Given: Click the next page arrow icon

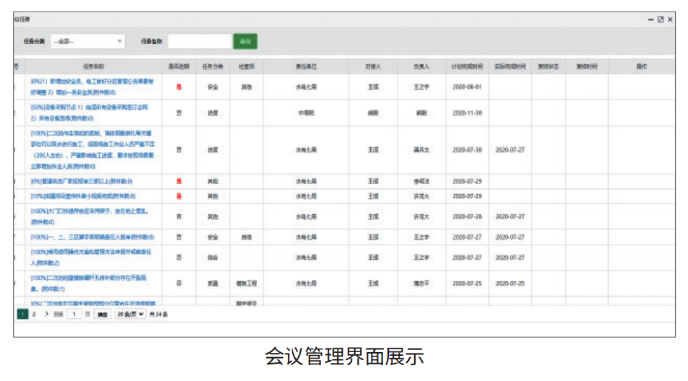Looking at the screenshot, I should point(46,314).
